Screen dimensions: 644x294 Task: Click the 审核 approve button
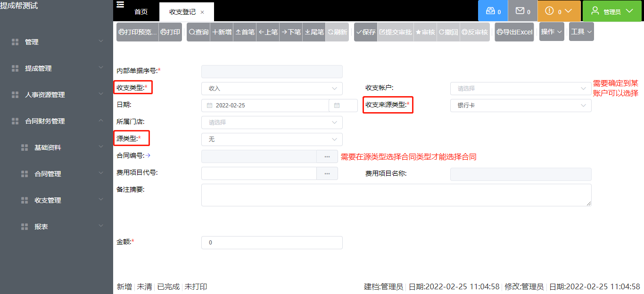coord(425,32)
